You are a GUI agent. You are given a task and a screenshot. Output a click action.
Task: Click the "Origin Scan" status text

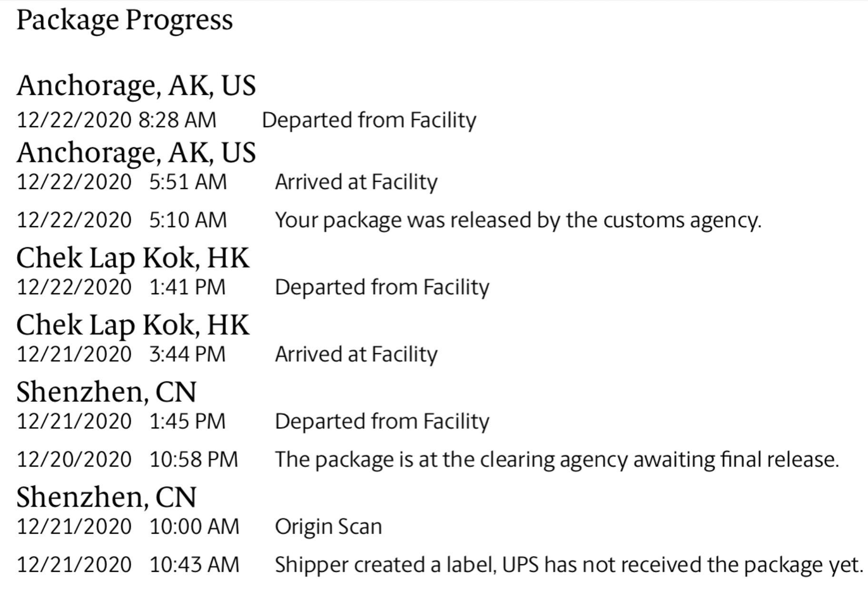click(x=328, y=527)
